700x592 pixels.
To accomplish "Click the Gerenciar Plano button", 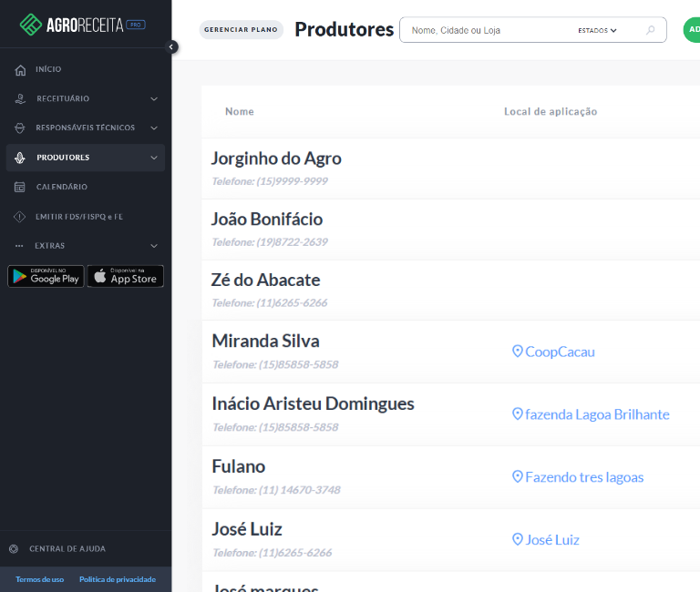I will [x=242, y=30].
